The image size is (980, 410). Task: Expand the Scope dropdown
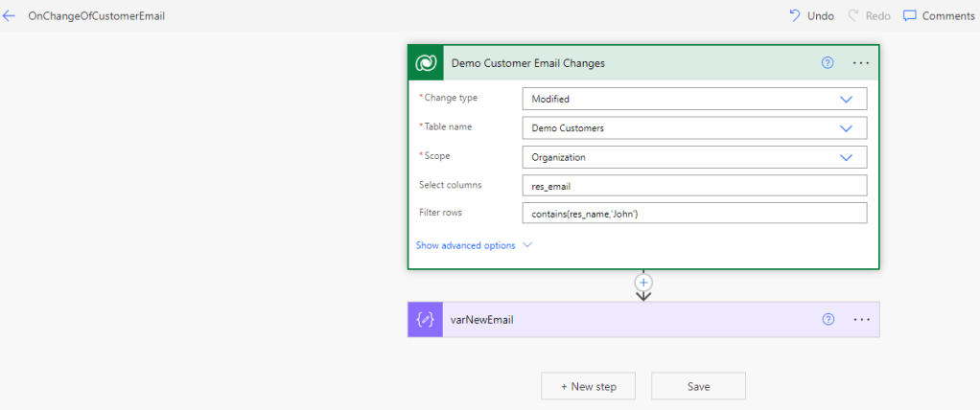coord(846,157)
